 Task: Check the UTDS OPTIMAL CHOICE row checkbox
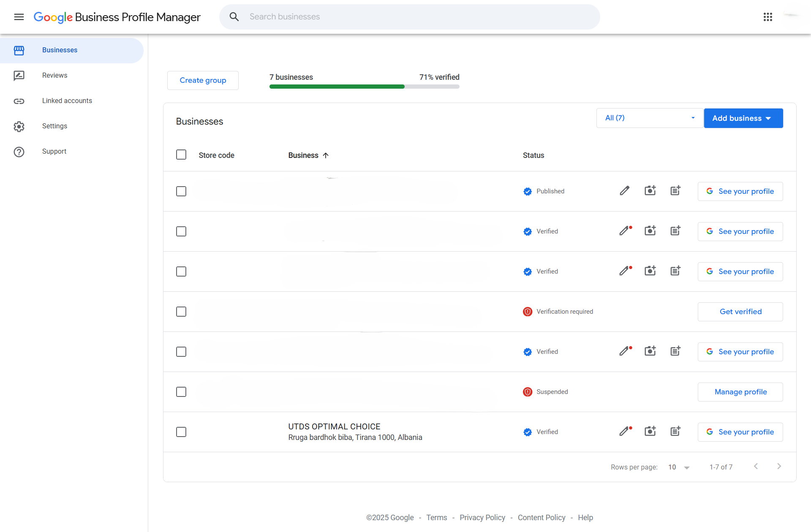click(x=181, y=432)
